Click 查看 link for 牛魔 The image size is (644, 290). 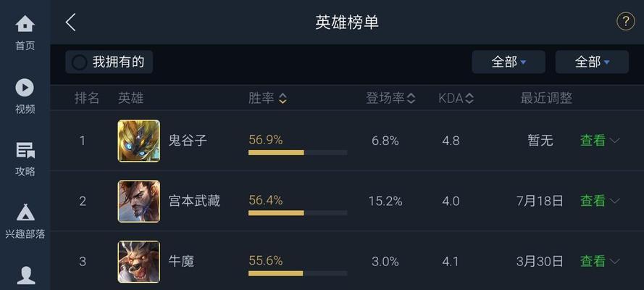(x=593, y=261)
